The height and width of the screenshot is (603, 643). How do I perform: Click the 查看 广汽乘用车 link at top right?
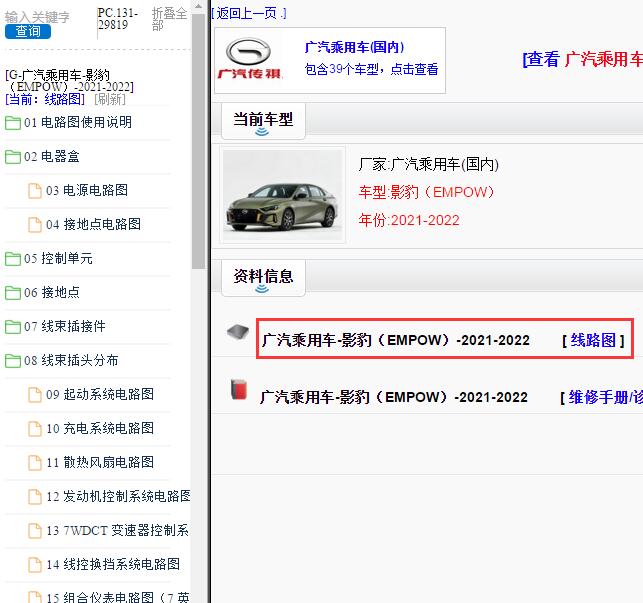(582, 59)
